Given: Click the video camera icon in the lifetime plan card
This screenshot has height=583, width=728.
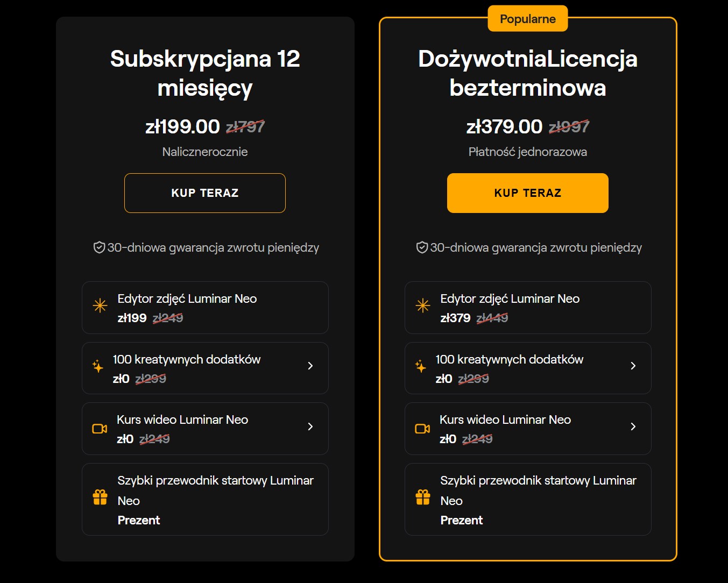Looking at the screenshot, I should point(422,429).
